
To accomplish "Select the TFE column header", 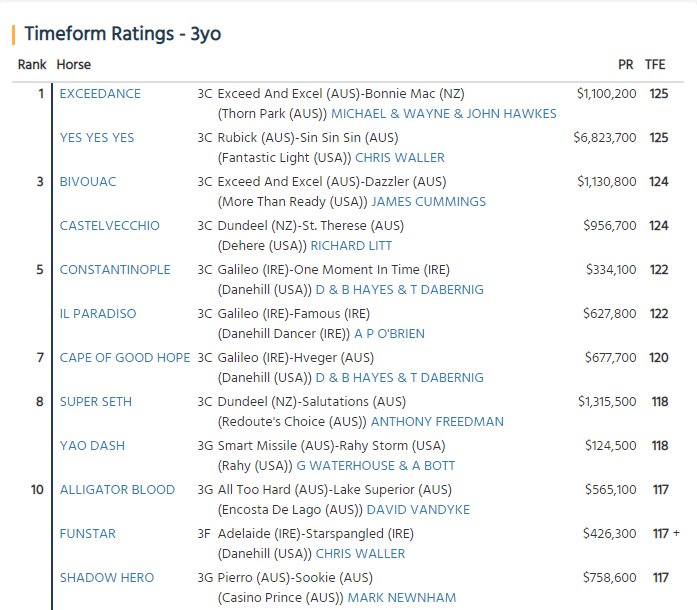I will (x=655, y=65).
